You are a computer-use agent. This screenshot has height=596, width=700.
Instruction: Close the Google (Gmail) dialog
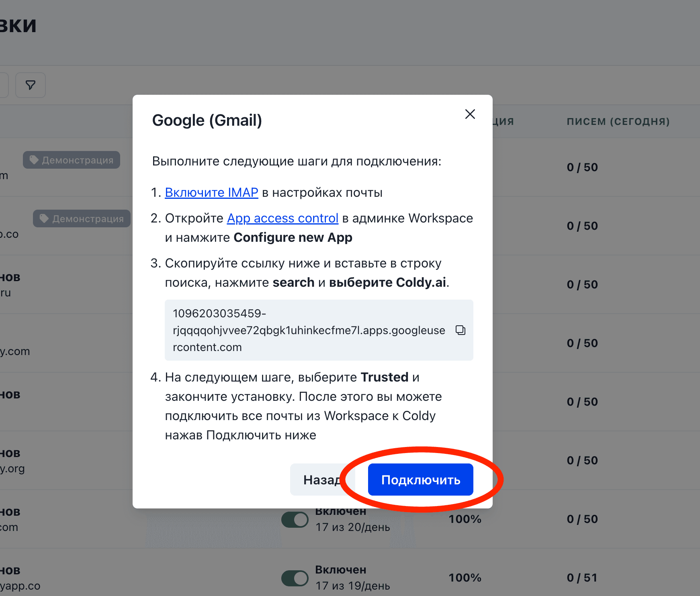470,114
